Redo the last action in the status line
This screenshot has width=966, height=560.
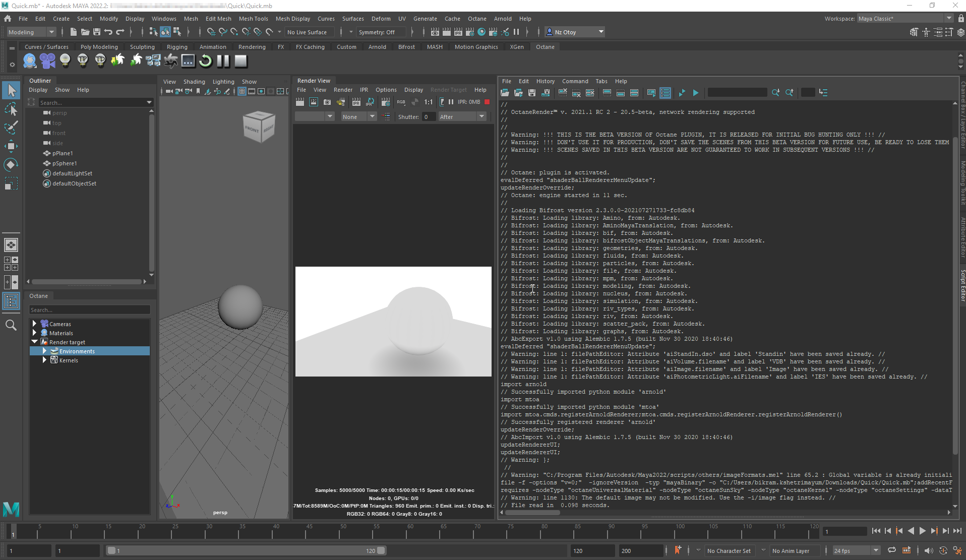(x=120, y=32)
